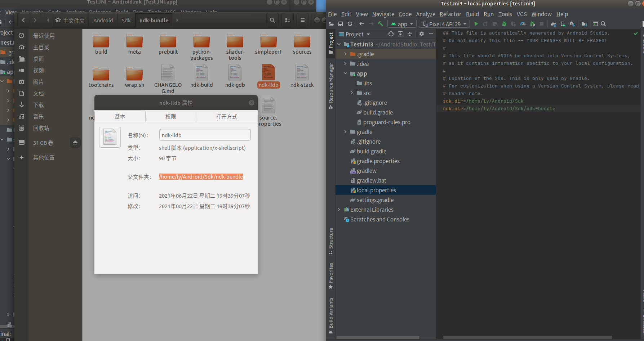Screen dimensions: 644x341
Task: Click the Android path breadcrumb button
Action: tap(103, 20)
